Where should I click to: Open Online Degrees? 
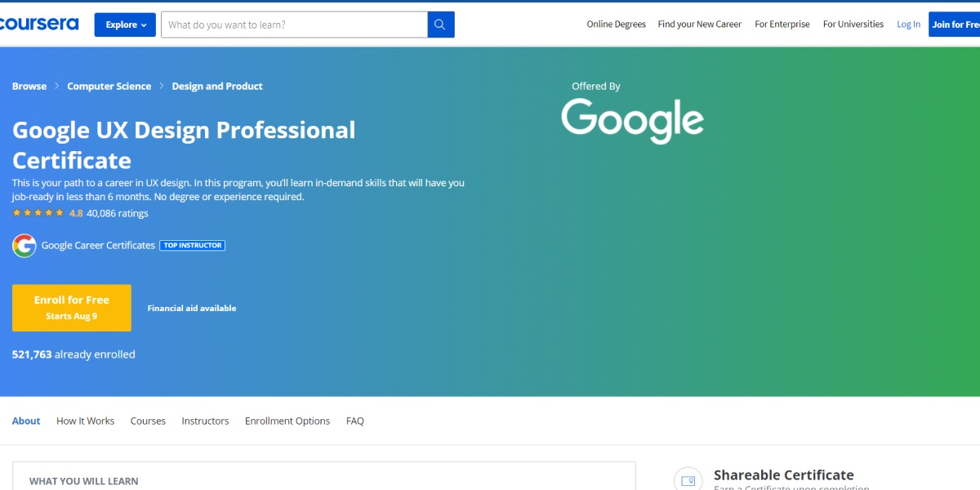[x=617, y=24]
